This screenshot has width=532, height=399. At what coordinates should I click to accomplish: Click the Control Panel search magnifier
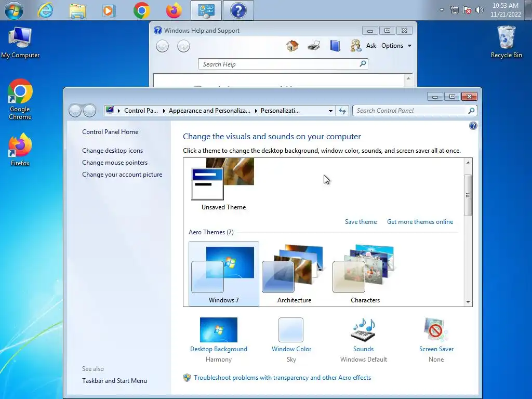coord(471,111)
